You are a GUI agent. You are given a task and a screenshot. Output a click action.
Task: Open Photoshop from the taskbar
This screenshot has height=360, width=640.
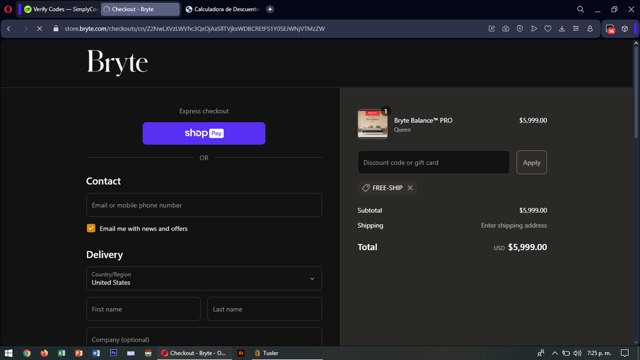pos(113,353)
